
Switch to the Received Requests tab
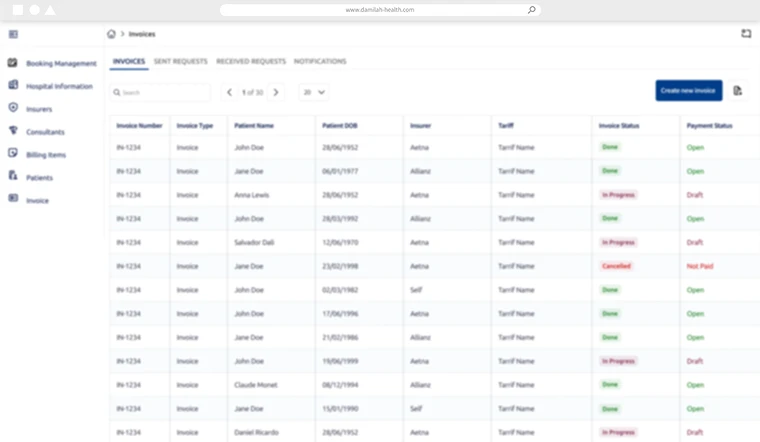pos(250,62)
